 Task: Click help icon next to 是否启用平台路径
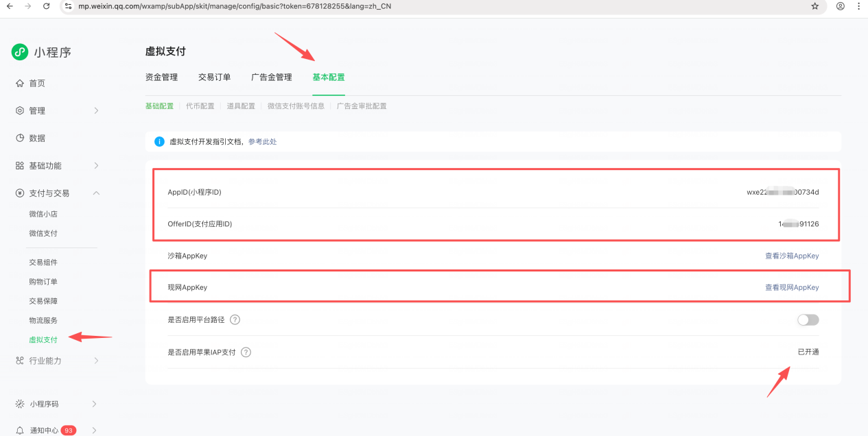click(235, 319)
